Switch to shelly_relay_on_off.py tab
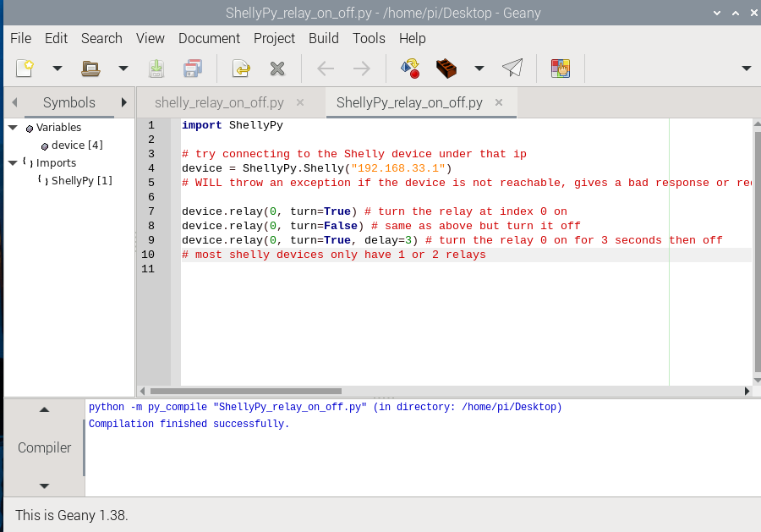Screen dimensions: 761x532 pyautogui.click(x=219, y=102)
